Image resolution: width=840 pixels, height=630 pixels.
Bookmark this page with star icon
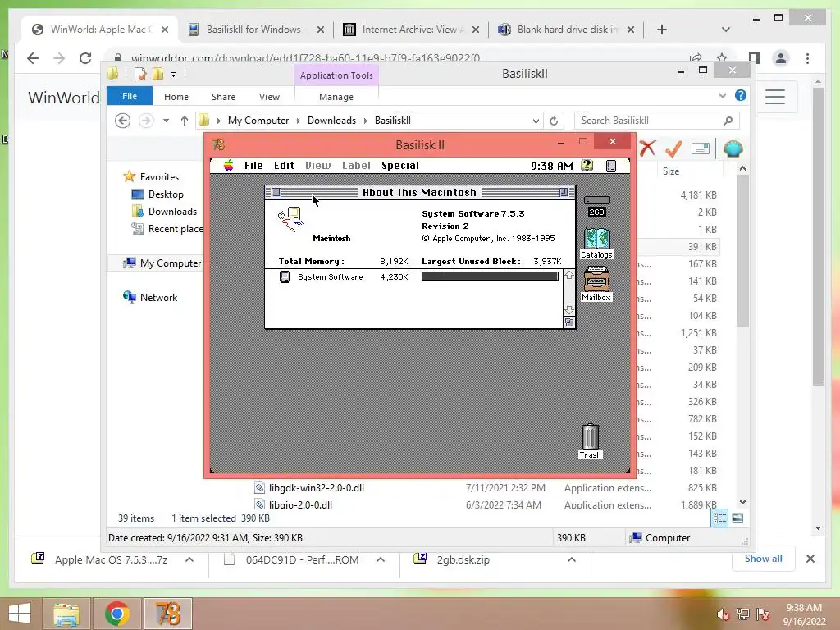click(722, 58)
